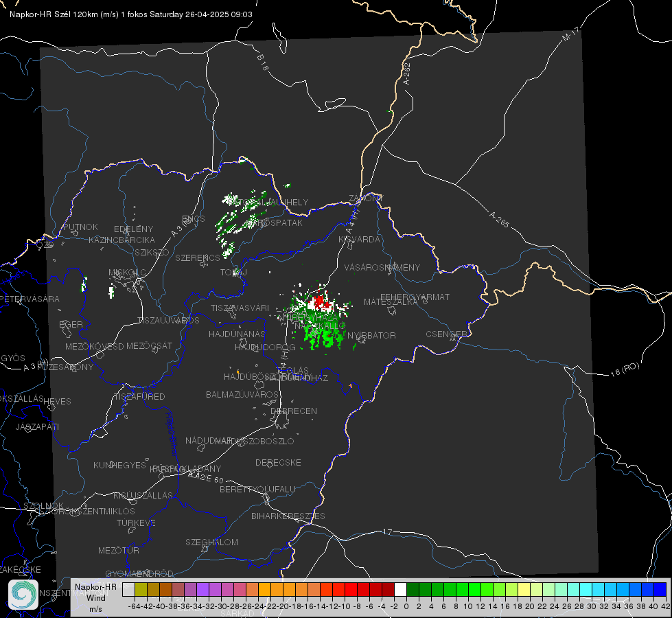Click the TISZAVASVÁRI town label
672x618 pixels.
[240, 308]
